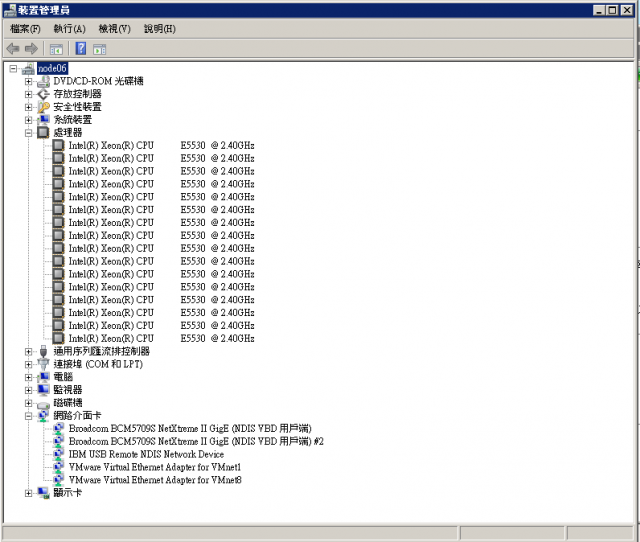
Task: Expand the 顯示卡 category
Action: tap(28, 493)
